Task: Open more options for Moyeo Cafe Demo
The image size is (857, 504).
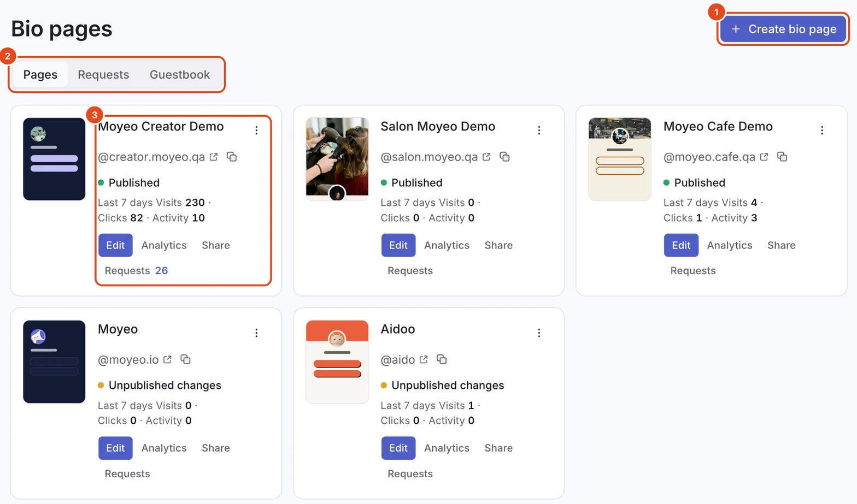Action: (822, 131)
